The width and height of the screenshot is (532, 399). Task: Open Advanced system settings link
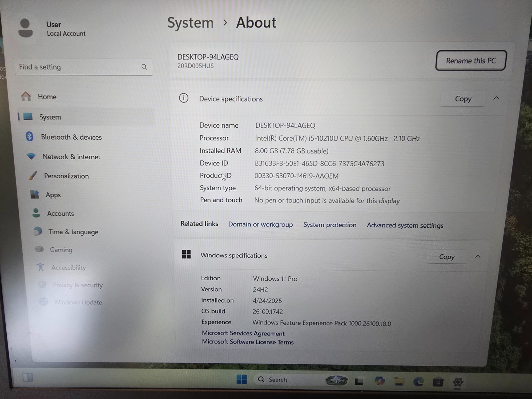click(x=405, y=225)
